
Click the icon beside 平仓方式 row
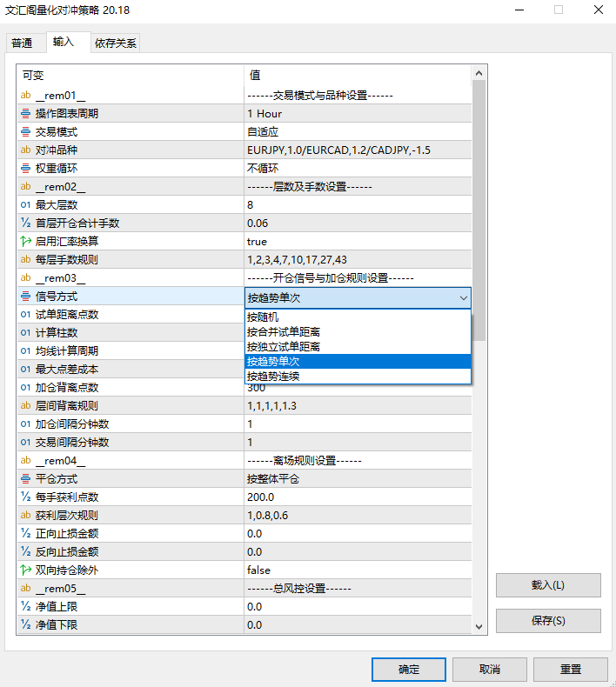[x=25, y=479]
